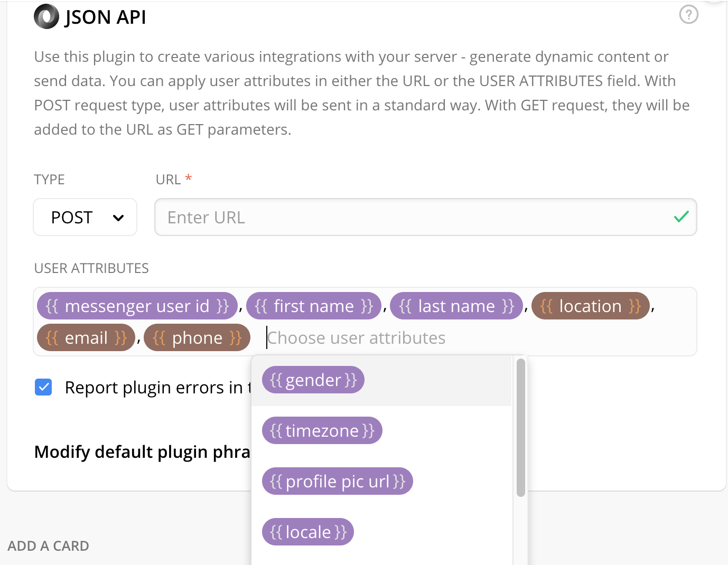Screen dimensions: 728x565
Task: Click the help question mark icon
Action: coord(688,15)
